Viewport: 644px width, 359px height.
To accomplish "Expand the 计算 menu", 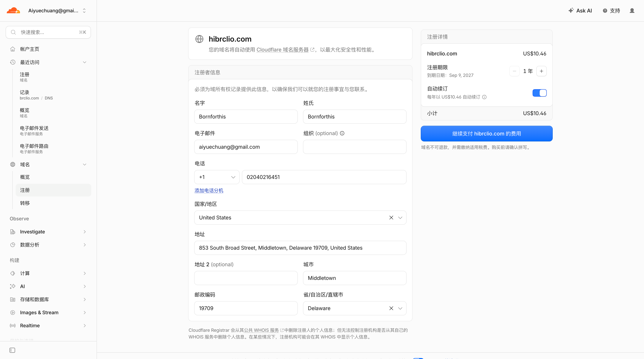I will point(48,273).
